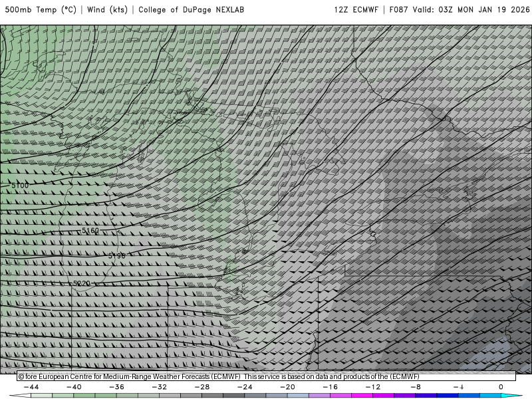The height and width of the screenshot is (399, 532).
Task: Click F087 Valid: 03Z MON JAN 19 2026 text
Action: 460,9
